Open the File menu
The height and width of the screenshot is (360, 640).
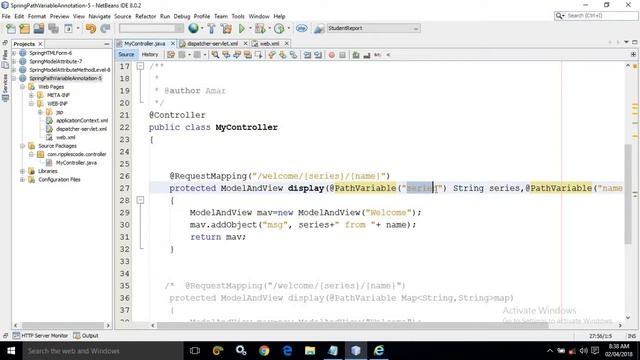click(x=6, y=16)
